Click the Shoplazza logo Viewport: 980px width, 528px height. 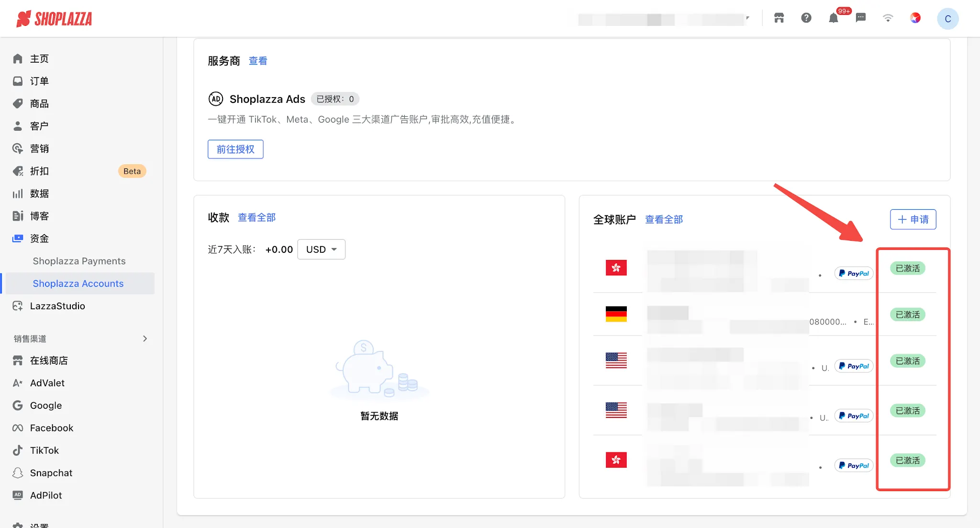click(54, 19)
